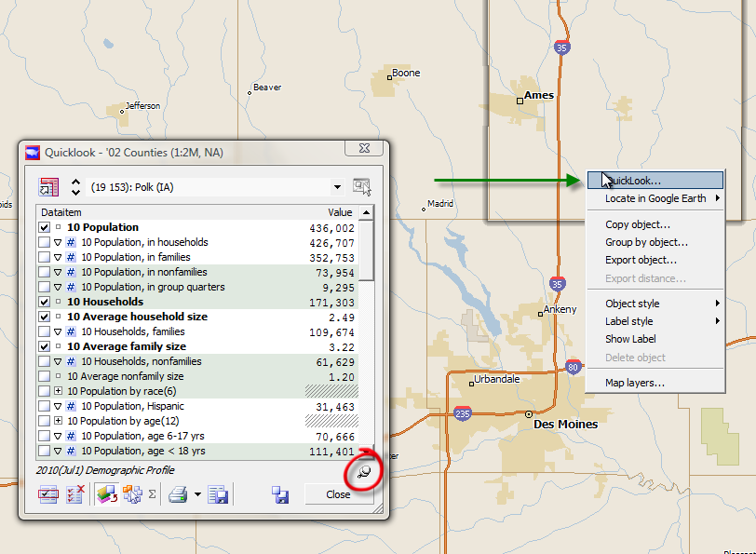Click the magnifier icon circled in red
Screen dimensions: 756x554
point(363,473)
